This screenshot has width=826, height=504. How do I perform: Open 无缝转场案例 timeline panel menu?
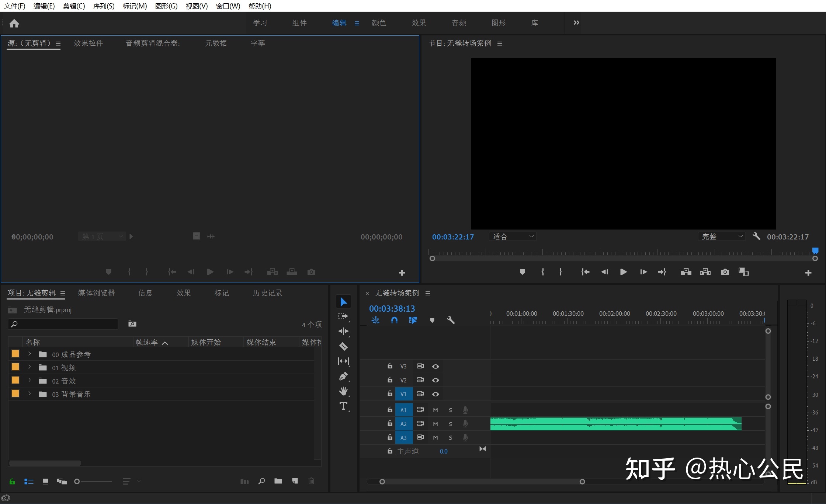(x=428, y=293)
